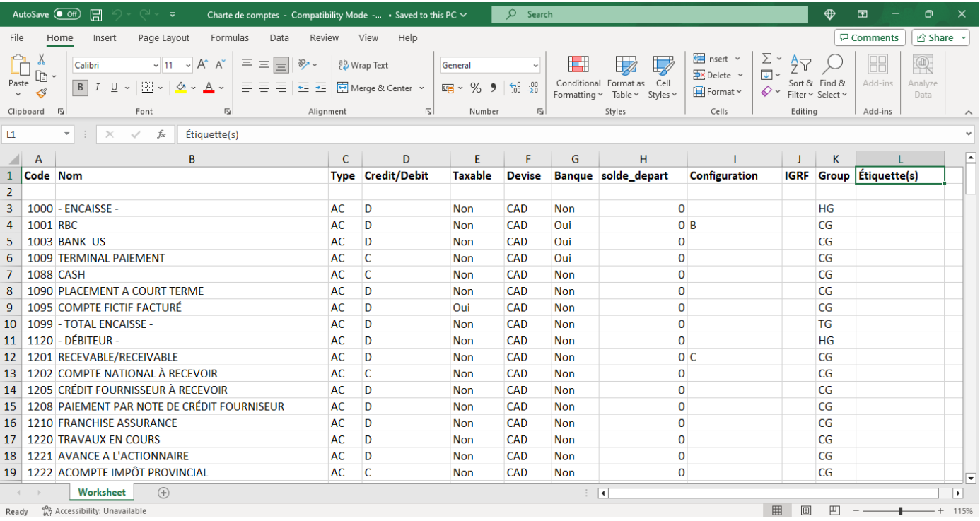Image resolution: width=980 pixels, height=521 pixels.
Task: Toggle the AutoSave switch
Action: pyautogui.click(x=67, y=15)
